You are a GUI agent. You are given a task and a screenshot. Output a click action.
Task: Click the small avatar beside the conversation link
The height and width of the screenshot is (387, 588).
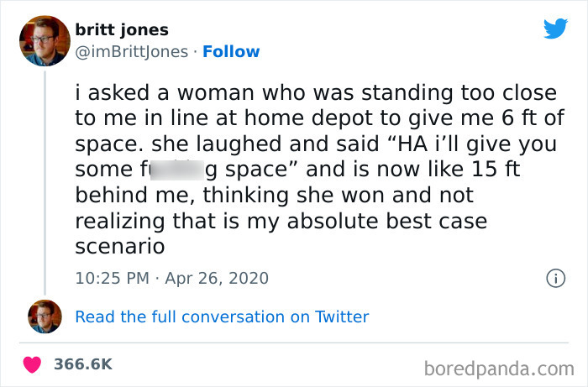coord(45,316)
